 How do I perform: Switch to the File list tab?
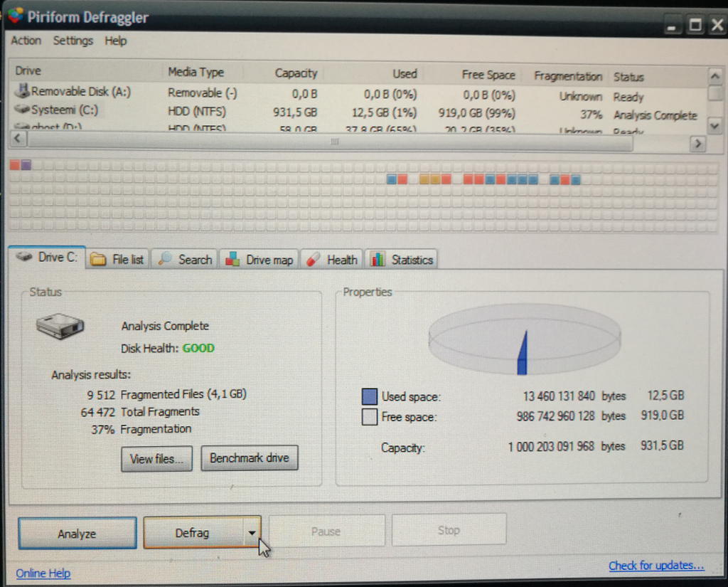click(x=117, y=259)
